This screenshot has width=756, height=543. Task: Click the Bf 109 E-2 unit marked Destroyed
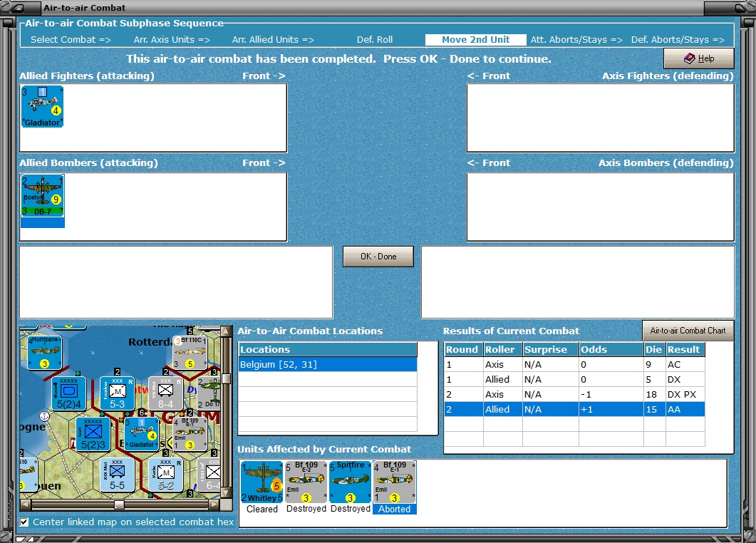pos(306,482)
